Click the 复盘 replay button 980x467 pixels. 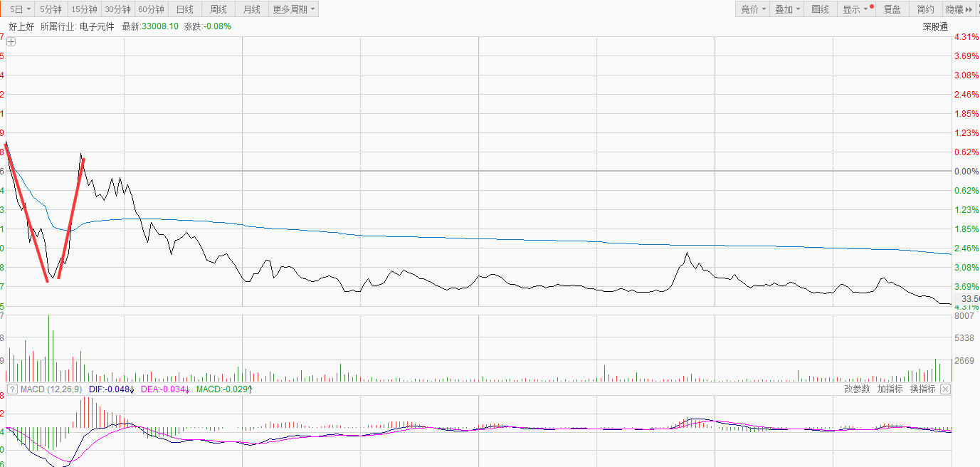click(x=892, y=9)
